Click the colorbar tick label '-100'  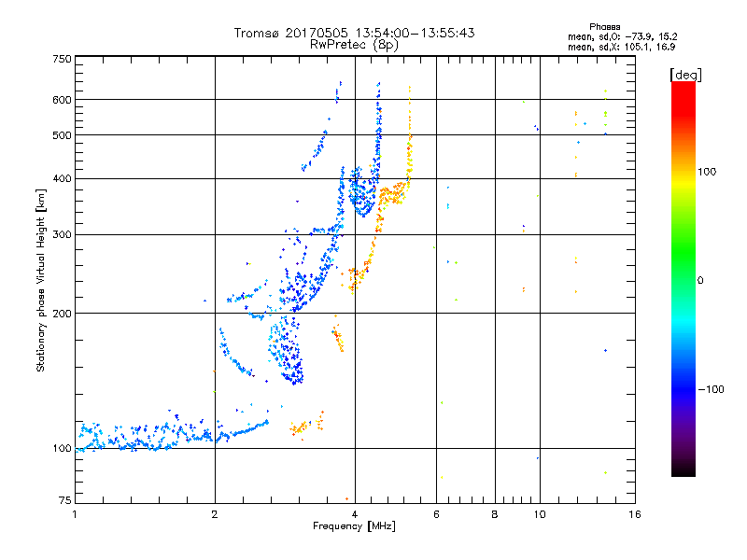pyautogui.click(x=711, y=389)
